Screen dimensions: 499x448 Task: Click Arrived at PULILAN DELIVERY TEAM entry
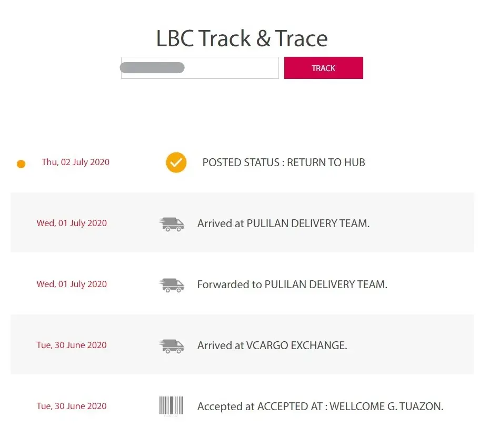click(x=283, y=223)
